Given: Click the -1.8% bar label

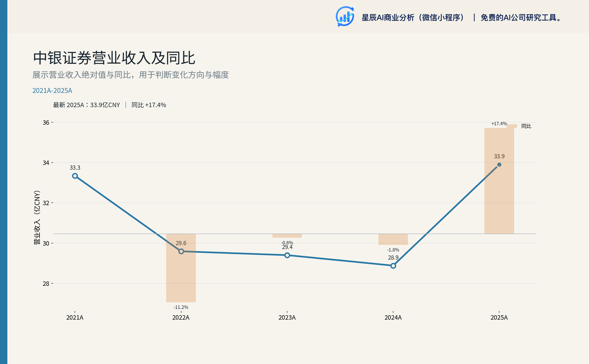Looking at the screenshot, I should pyautogui.click(x=393, y=250).
